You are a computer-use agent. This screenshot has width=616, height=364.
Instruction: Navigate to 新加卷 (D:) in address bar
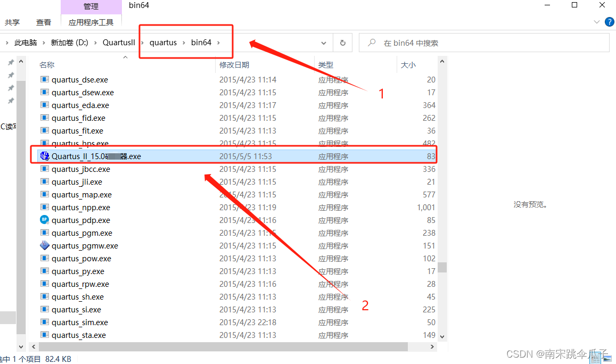click(x=70, y=43)
